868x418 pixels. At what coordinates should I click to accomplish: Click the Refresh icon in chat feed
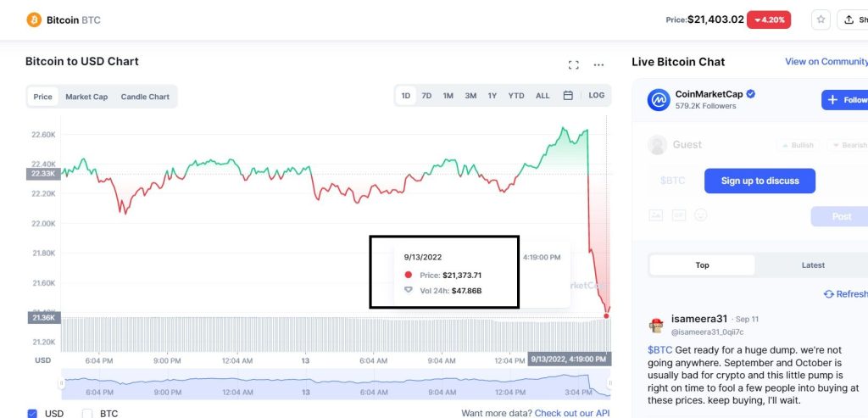coord(829,294)
